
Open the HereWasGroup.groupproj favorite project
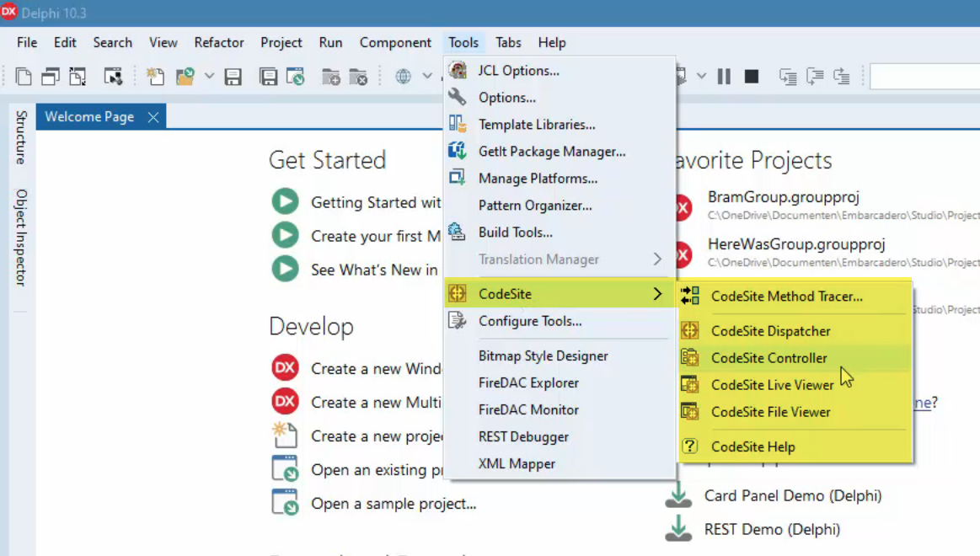point(796,243)
